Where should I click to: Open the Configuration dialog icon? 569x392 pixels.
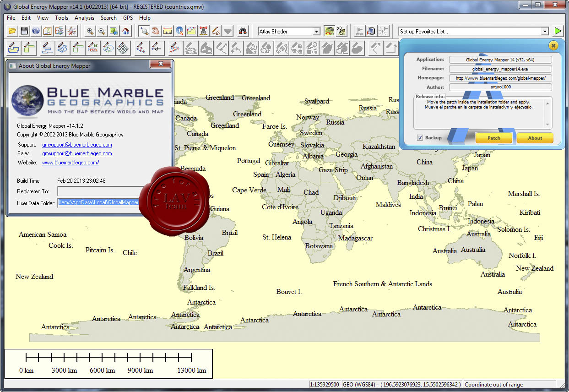coord(59,31)
